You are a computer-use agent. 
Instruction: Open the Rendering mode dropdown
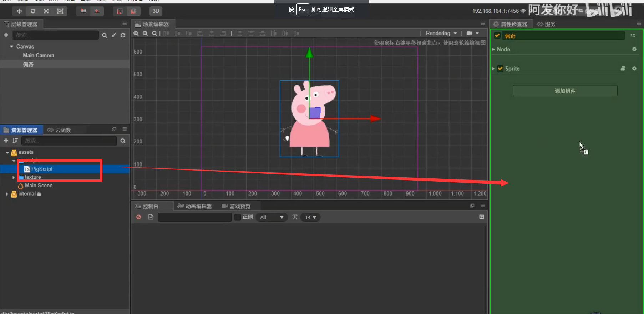coord(441,33)
